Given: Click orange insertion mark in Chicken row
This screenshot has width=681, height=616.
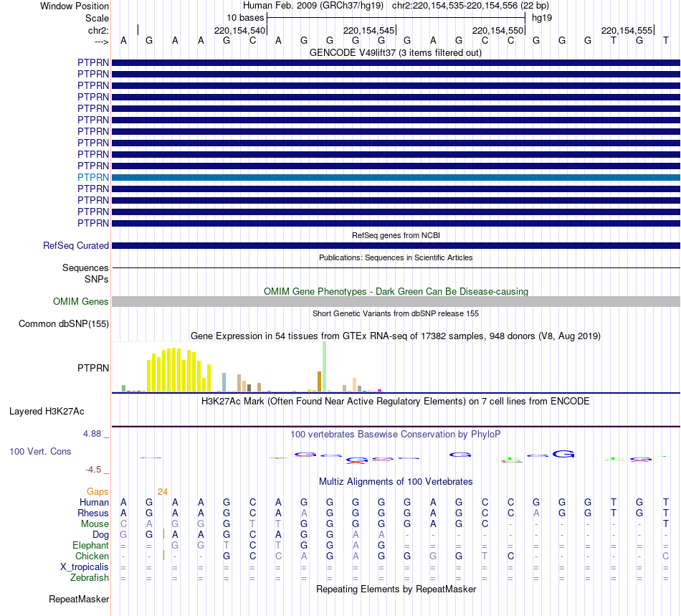Looking at the screenshot, I should 163,555.
